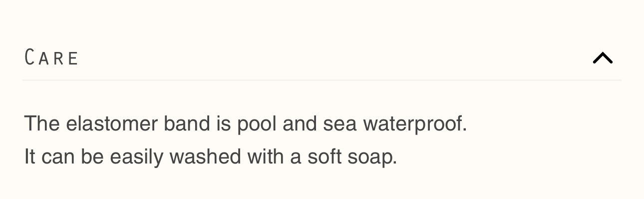This screenshot has height=199, width=644.
Task: Click the word "The" starting the description
Action: tap(42, 123)
